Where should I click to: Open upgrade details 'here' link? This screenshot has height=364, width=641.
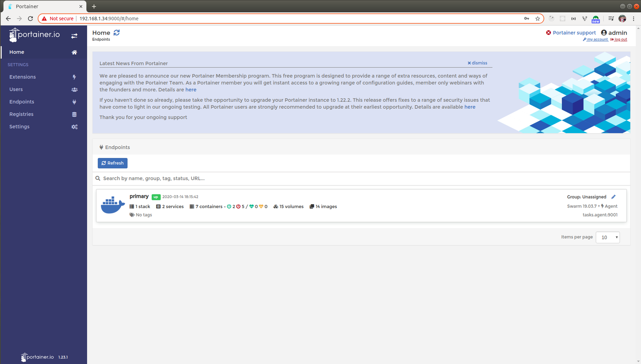tap(470, 107)
